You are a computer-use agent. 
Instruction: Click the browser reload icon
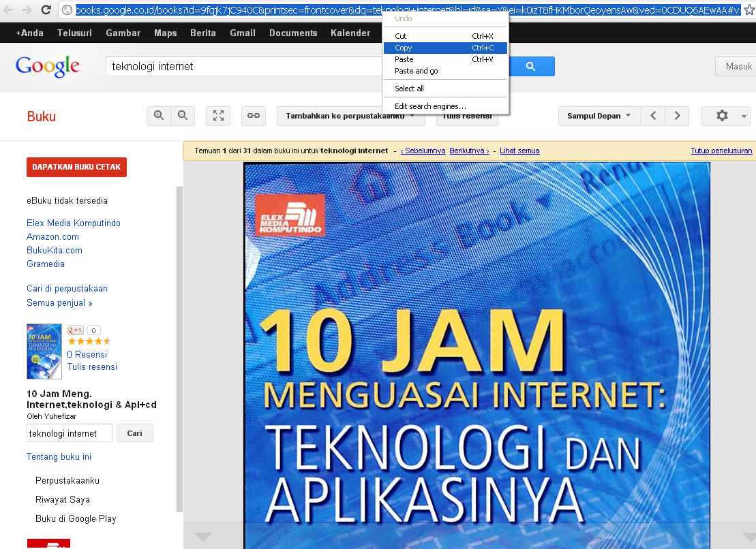(46, 10)
